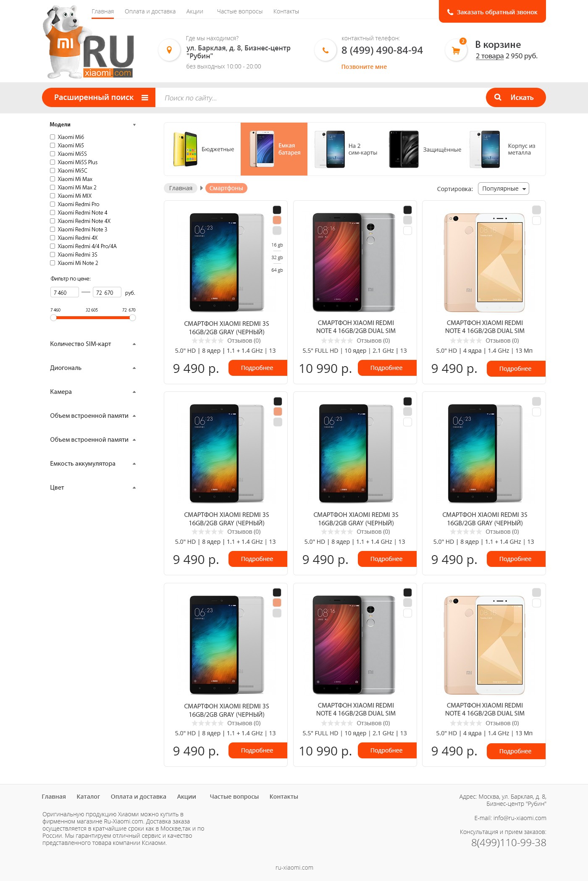The height and width of the screenshot is (881, 588).
Task: Switch to the Емкая батарея category tab
Action: pyautogui.click(x=274, y=149)
